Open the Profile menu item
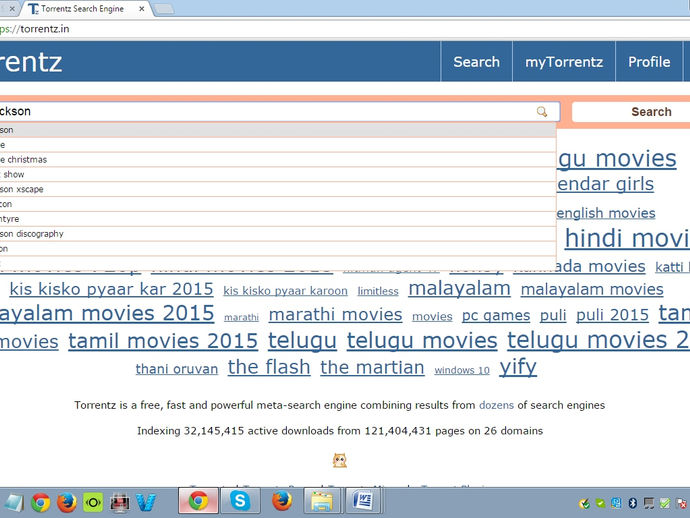This screenshot has width=690, height=518. pyautogui.click(x=649, y=62)
